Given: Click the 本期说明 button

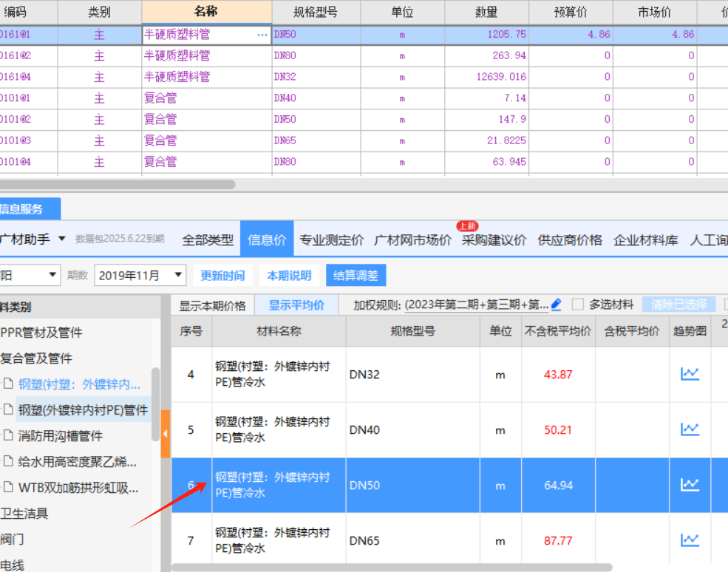Looking at the screenshot, I should click(289, 276).
